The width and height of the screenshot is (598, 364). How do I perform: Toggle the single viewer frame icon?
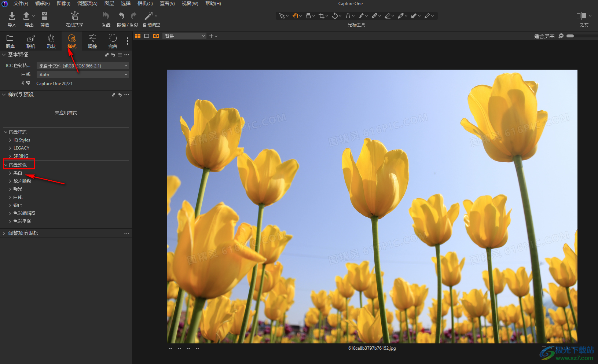pos(147,36)
